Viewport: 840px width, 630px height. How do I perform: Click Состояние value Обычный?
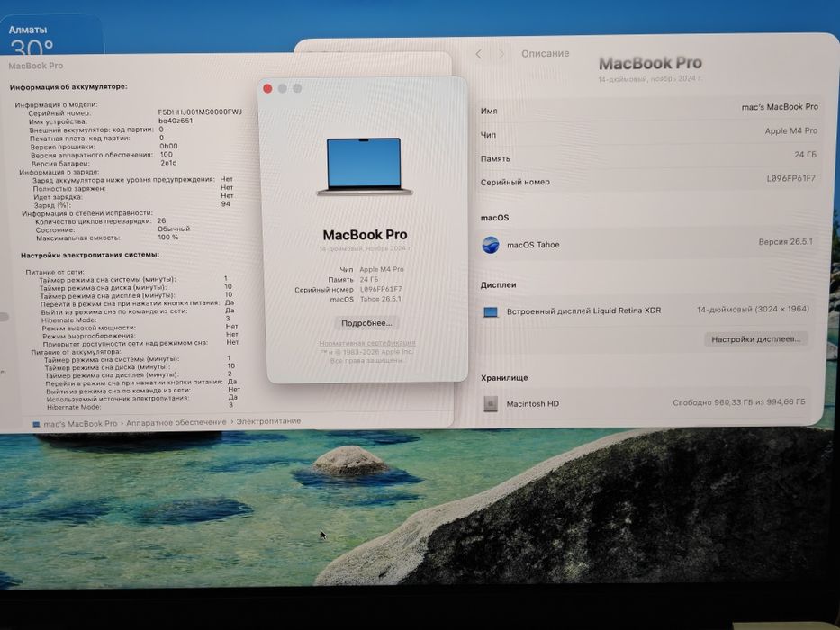coord(174,229)
